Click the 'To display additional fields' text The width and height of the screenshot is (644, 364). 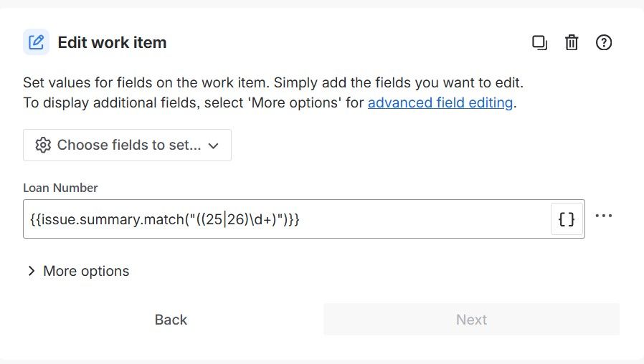click(194, 102)
